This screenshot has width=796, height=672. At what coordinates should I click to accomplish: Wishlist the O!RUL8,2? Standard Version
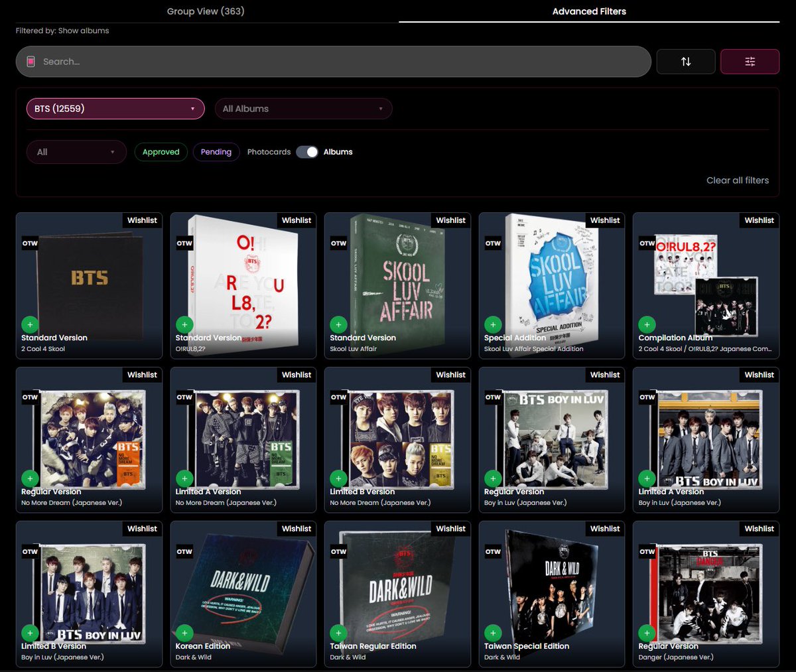(297, 220)
